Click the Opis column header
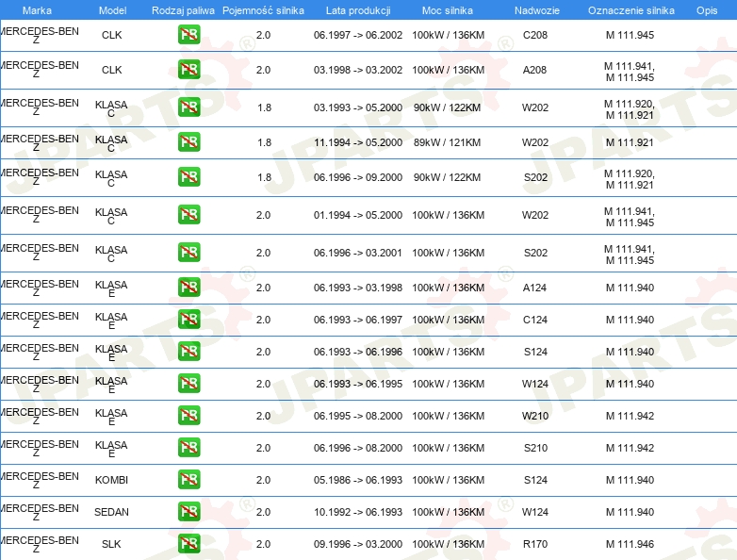Image resolution: width=737 pixels, height=560 pixels. coord(707,10)
